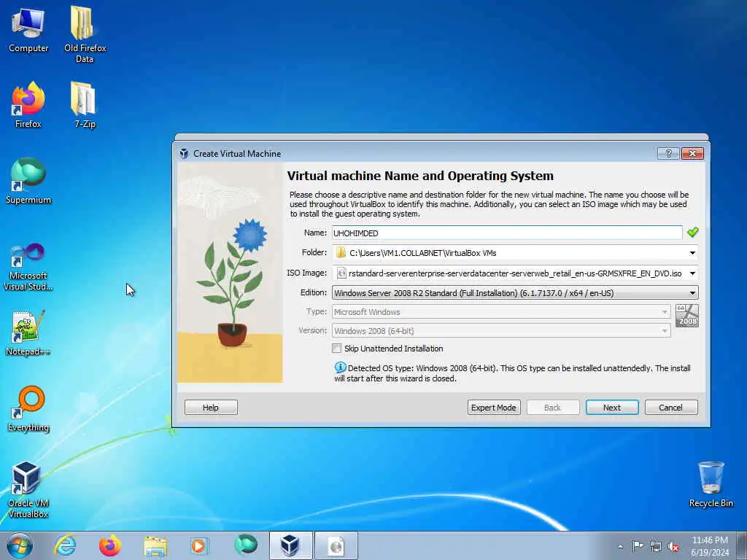Expand the Folder dropdown
The width and height of the screenshot is (747, 560).
point(692,253)
